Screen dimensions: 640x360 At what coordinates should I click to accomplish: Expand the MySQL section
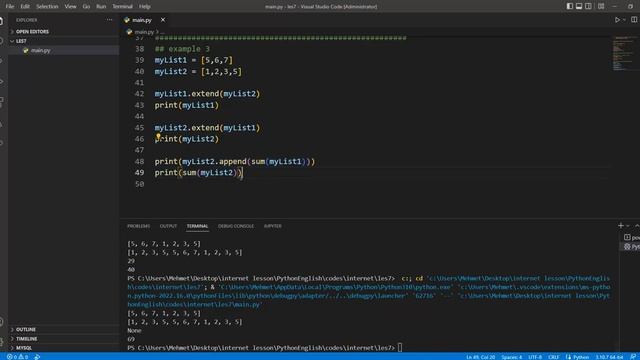64,348
